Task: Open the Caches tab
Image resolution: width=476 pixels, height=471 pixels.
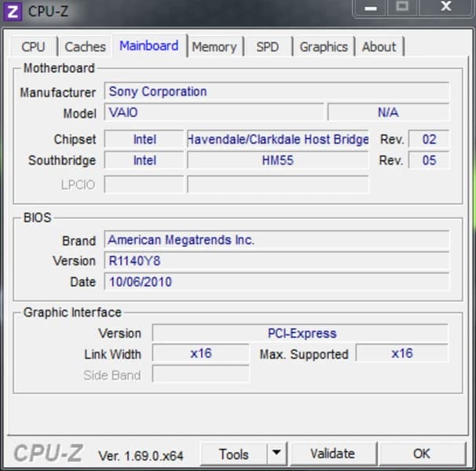Action: (x=86, y=47)
